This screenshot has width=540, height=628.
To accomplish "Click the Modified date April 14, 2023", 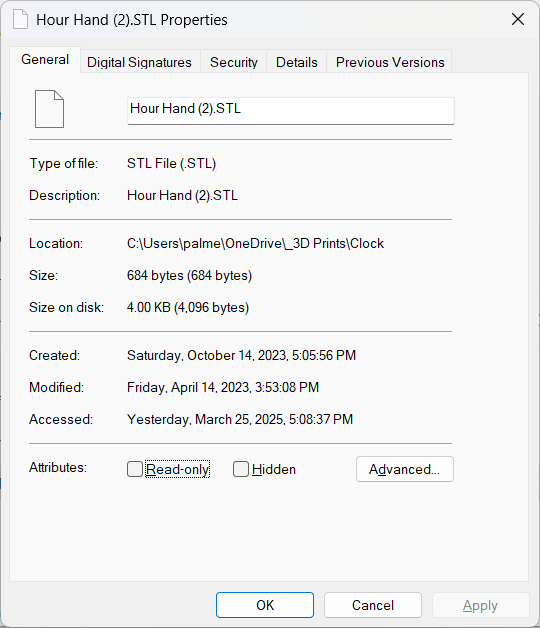I will [x=223, y=388].
